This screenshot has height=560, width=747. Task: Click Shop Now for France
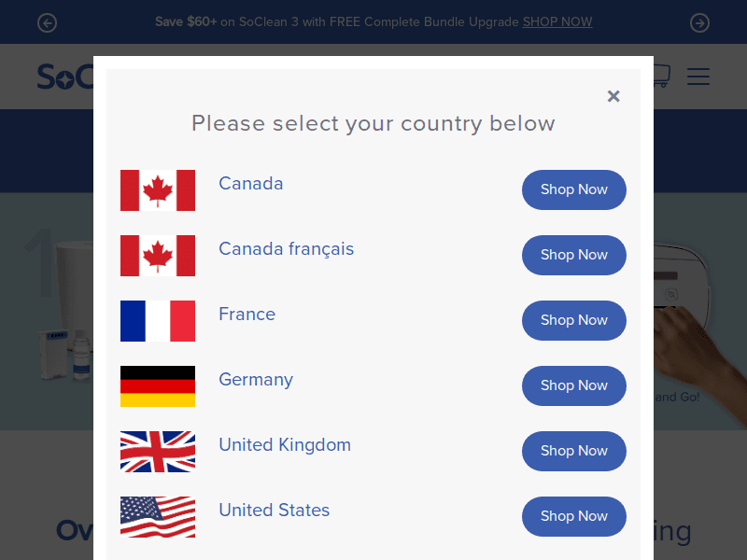click(574, 320)
